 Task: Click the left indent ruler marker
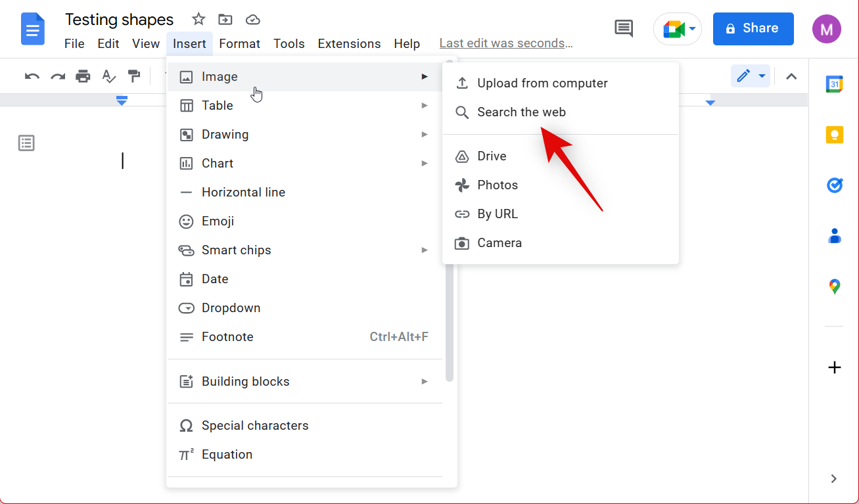point(122,101)
